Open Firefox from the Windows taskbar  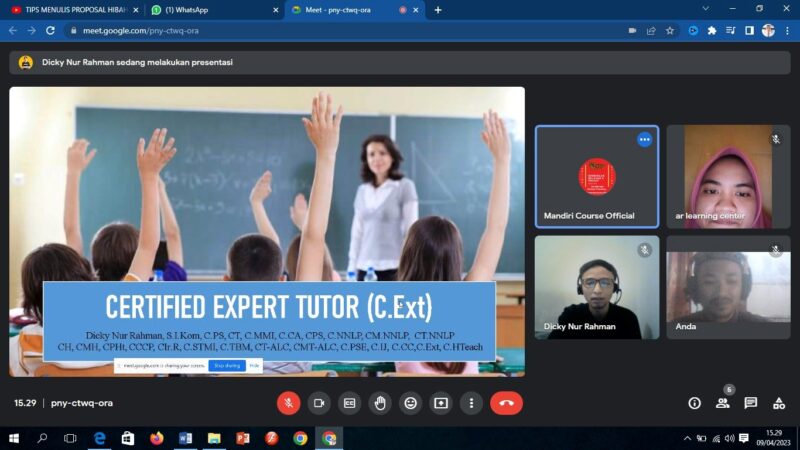coord(156,438)
